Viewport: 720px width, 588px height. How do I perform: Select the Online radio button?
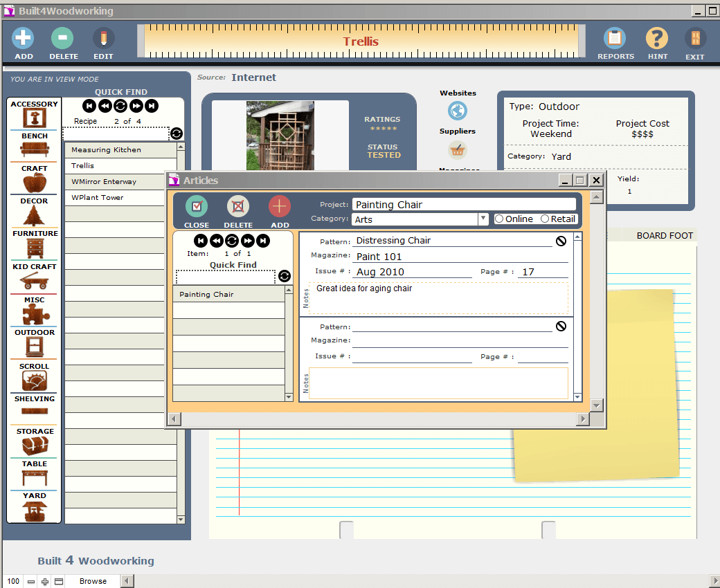[499, 219]
